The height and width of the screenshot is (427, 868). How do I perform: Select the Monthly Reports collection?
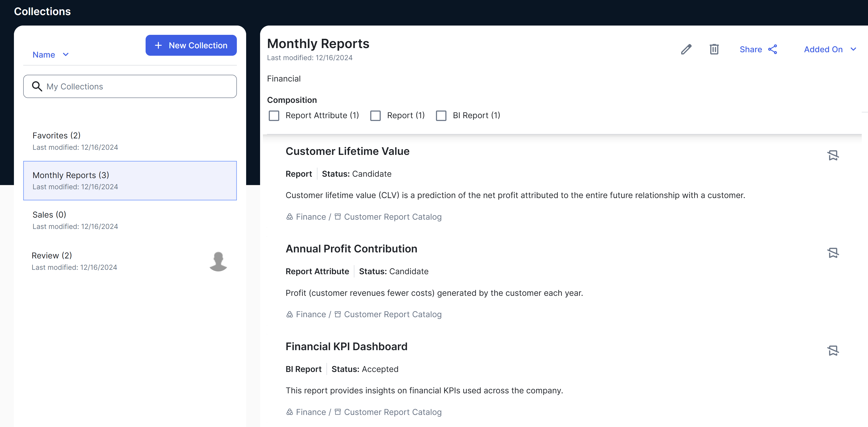[x=130, y=180]
